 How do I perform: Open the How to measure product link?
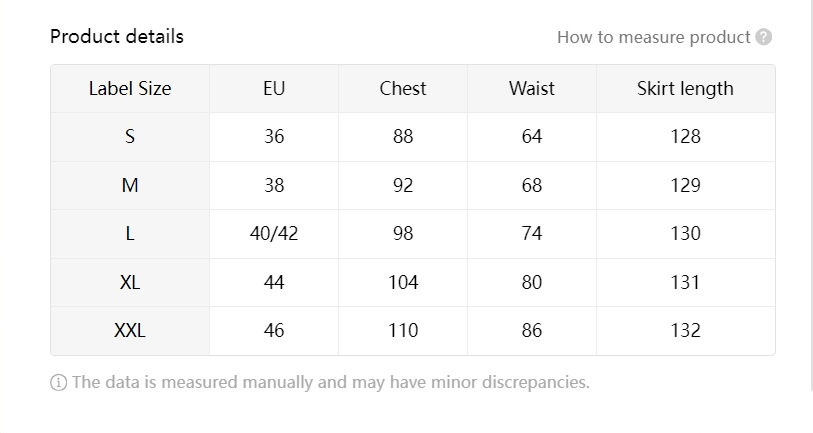(653, 38)
